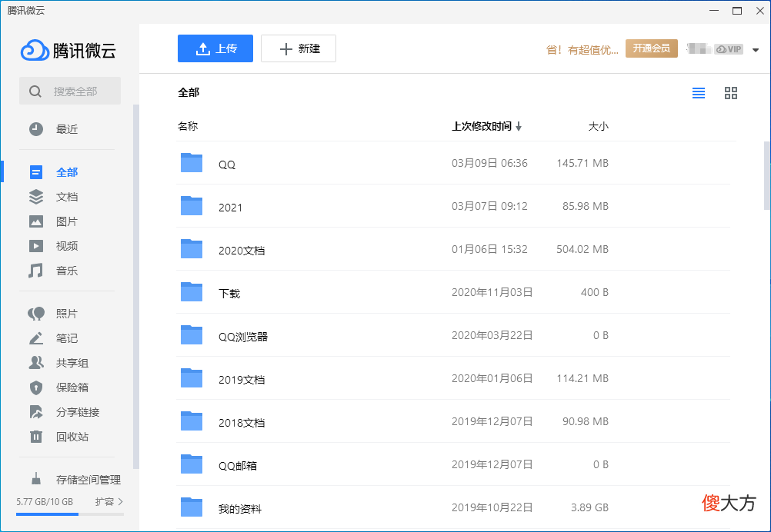Click the QQ邮箱 folder icon
771x532 pixels.
tap(192, 464)
